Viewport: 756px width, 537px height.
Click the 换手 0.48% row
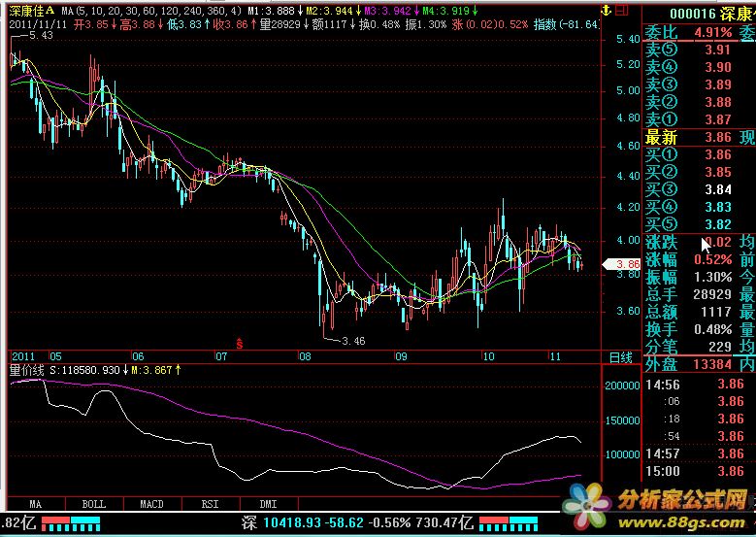pyautogui.click(x=688, y=329)
